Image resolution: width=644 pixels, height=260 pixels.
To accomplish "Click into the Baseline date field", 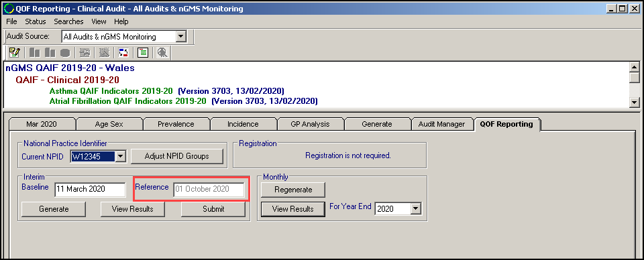I will click(x=90, y=189).
